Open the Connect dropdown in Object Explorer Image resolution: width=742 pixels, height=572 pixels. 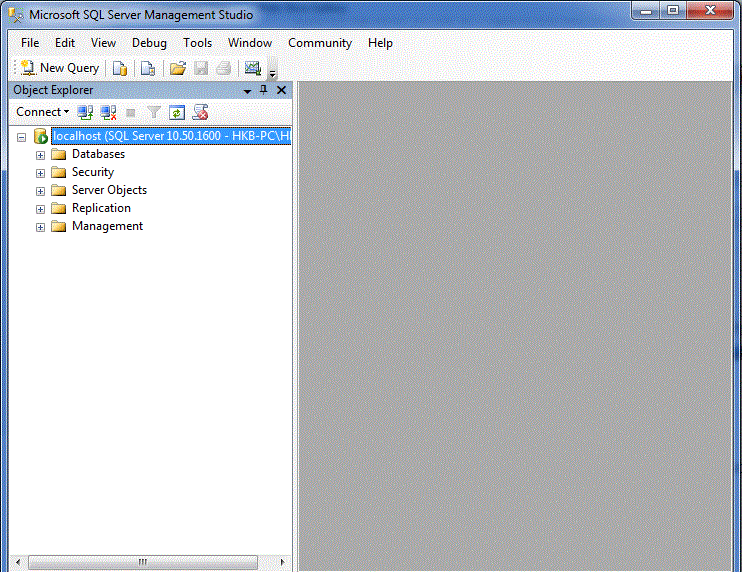click(43, 112)
